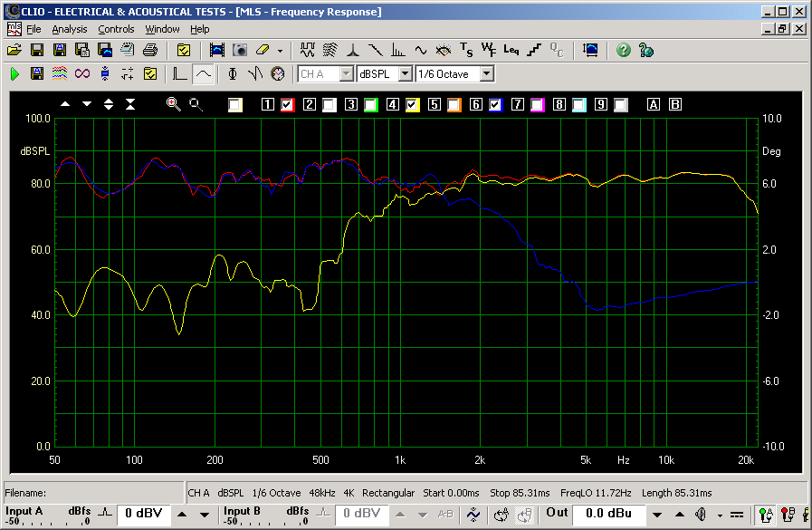Enable overlay 3 green checkbox
The image size is (812, 530).
(x=370, y=105)
